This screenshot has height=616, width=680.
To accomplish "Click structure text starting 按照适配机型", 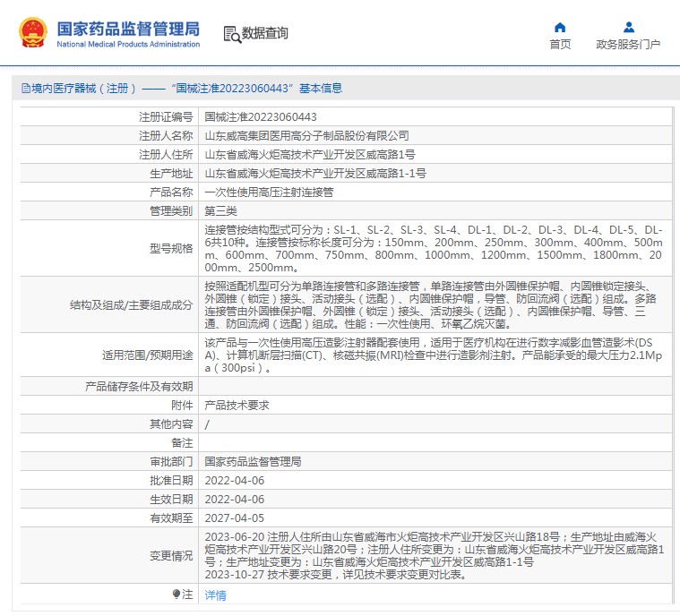I will (431, 304).
